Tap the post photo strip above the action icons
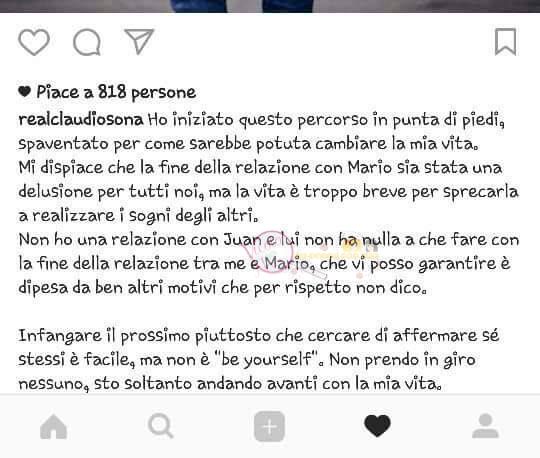This screenshot has height=458, width=540. point(270,6)
